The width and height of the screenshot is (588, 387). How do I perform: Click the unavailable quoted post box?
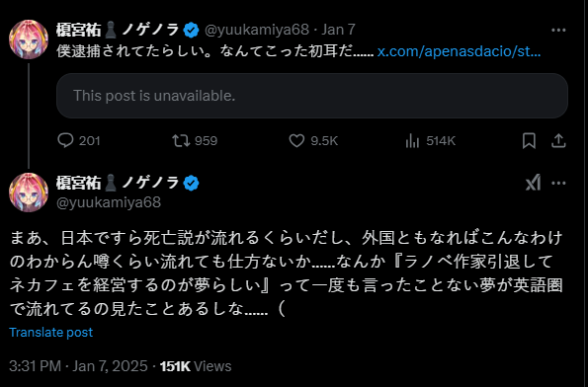312,96
